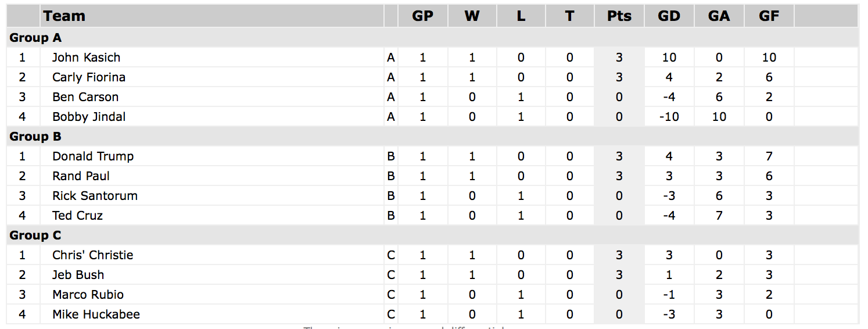Select the Group B section row
This screenshot has width=868, height=329.
coord(432,137)
